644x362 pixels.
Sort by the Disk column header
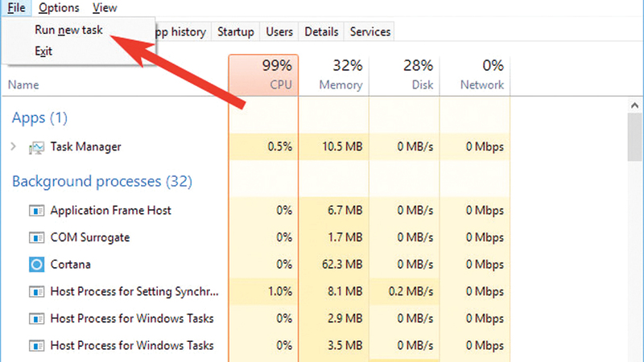tap(404, 75)
